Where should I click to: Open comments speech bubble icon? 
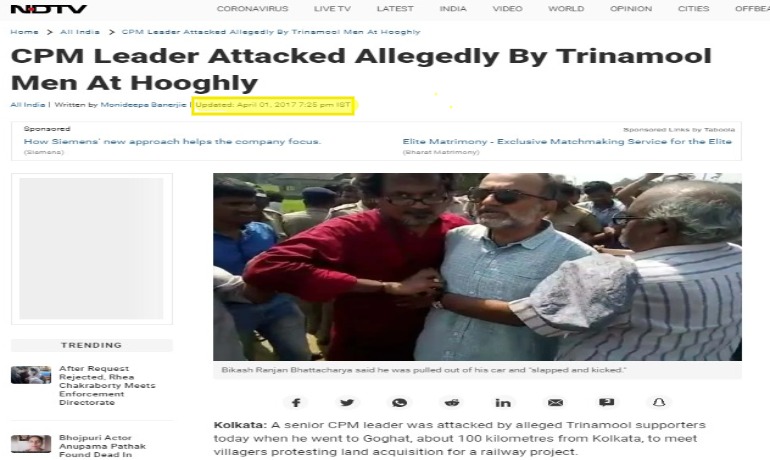(x=607, y=403)
